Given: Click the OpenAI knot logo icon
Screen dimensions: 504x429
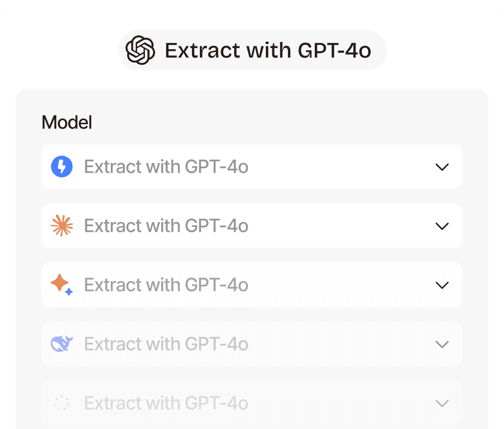Looking at the screenshot, I should click(x=140, y=50).
